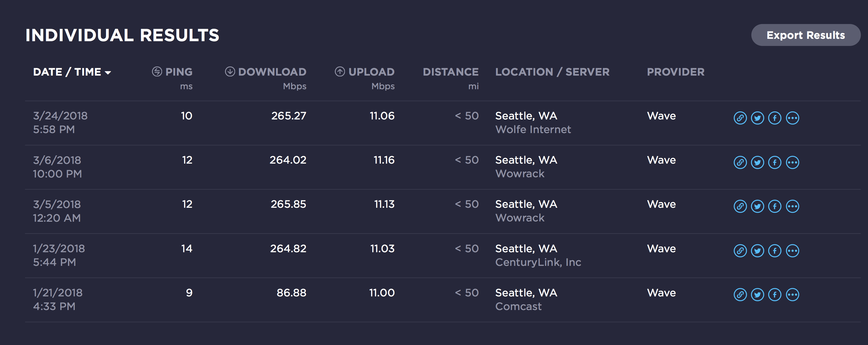The width and height of the screenshot is (868, 345).
Task: Copy link for 1/21/2018 Comcast result
Action: [x=740, y=295]
